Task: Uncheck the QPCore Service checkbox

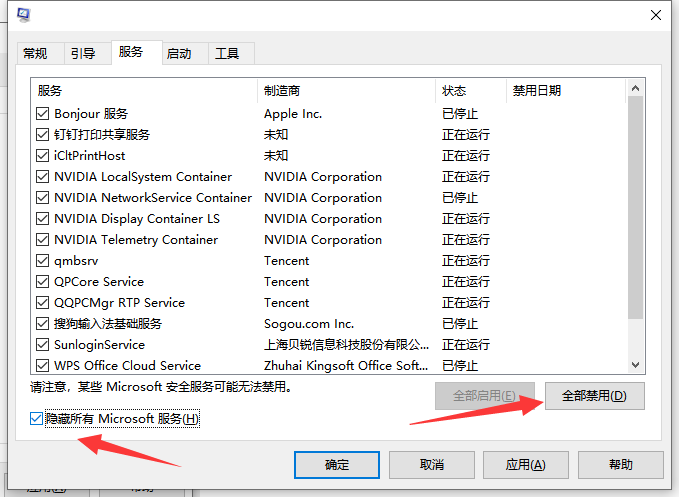Action: (42, 281)
